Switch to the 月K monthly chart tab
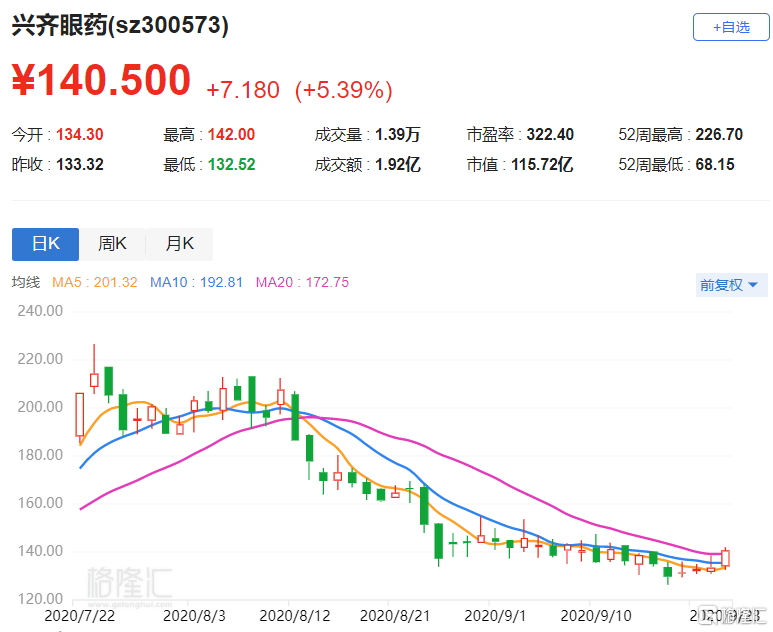The height and width of the screenshot is (632, 773). click(179, 244)
